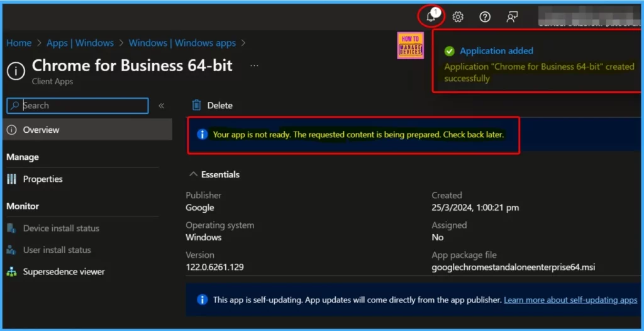Click the Home breadcrumb link
644x331 pixels.
point(19,43)
